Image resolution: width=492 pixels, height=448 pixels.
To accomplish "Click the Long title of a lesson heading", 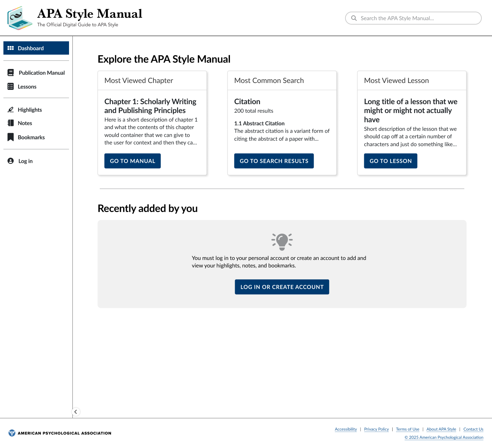I will point(411,111).
